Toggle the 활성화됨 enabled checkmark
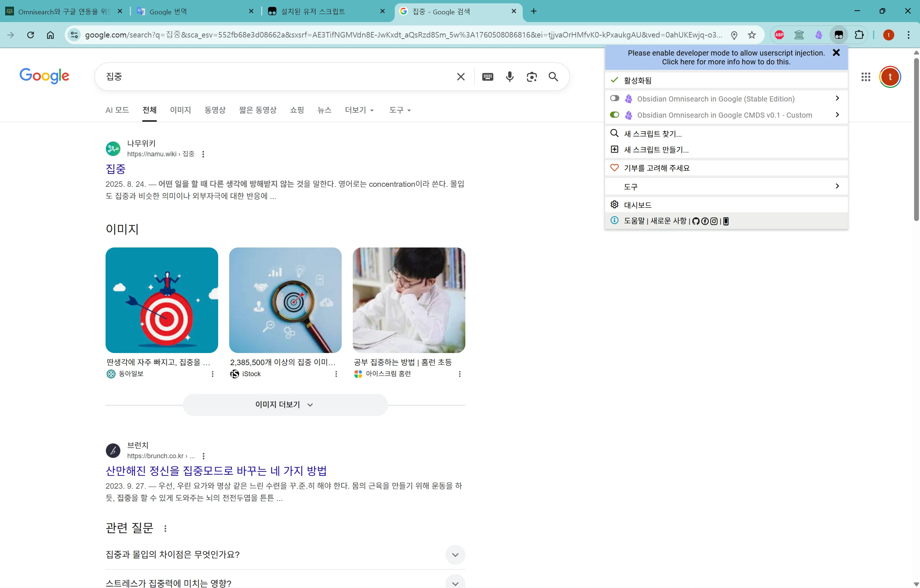The image size is (920, 588). [x=614, y=80]
